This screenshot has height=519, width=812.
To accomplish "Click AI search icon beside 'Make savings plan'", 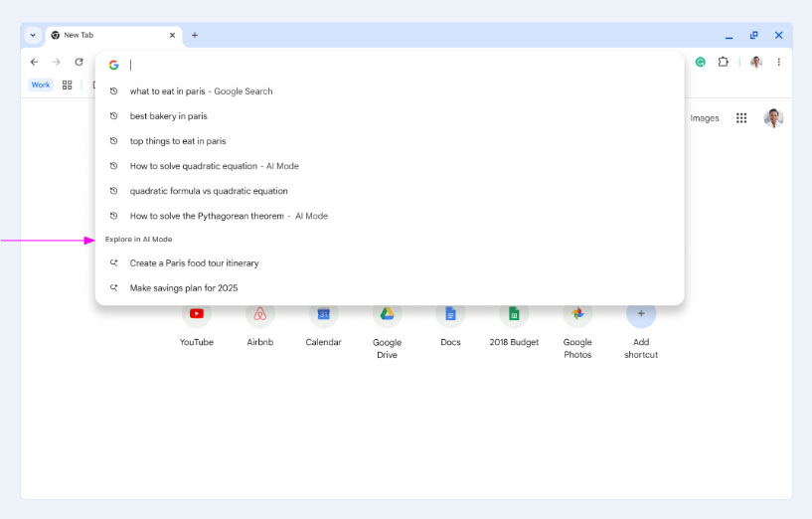I will tap(113, 287).
